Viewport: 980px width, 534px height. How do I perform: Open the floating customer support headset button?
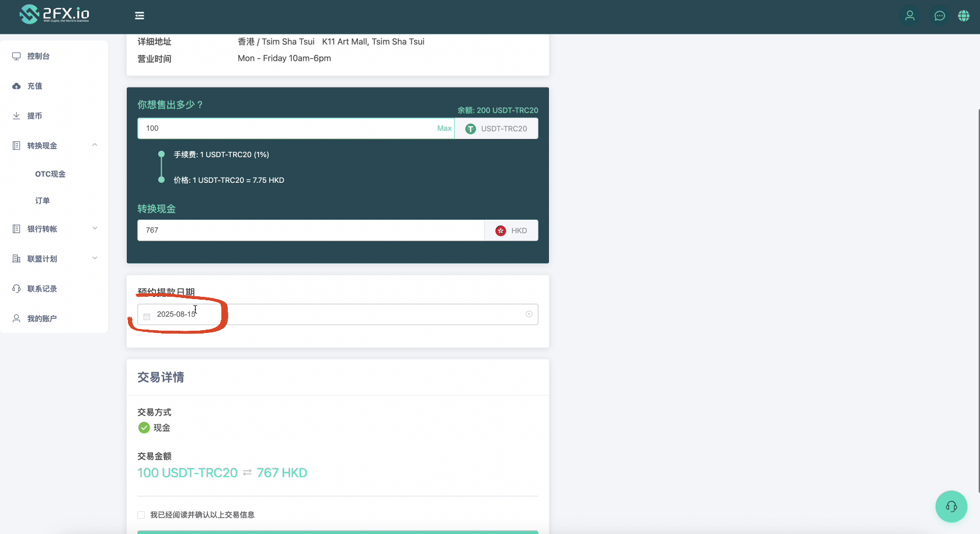point(951,507)
